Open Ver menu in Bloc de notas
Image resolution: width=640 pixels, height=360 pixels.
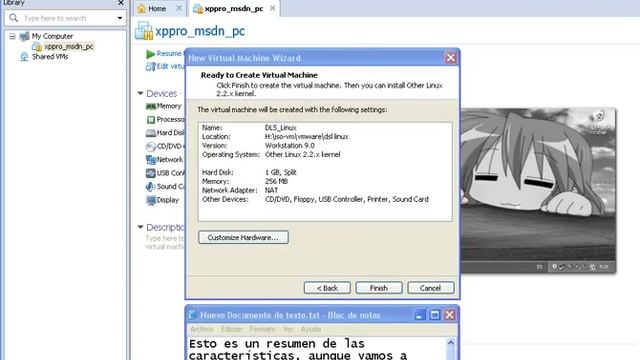[x=288, y=329]
